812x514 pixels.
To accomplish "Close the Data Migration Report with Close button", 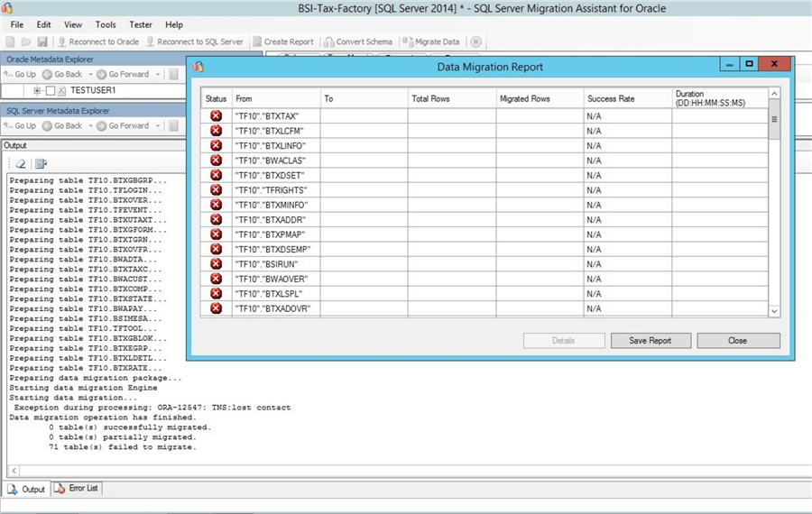I will (737, 341).
